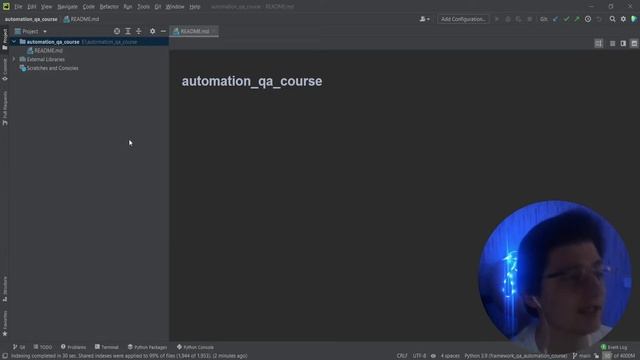Open the TODO tool window
The height and width of the screenshot is (360, 640).
pyautogui.click(x=43, y=347)
